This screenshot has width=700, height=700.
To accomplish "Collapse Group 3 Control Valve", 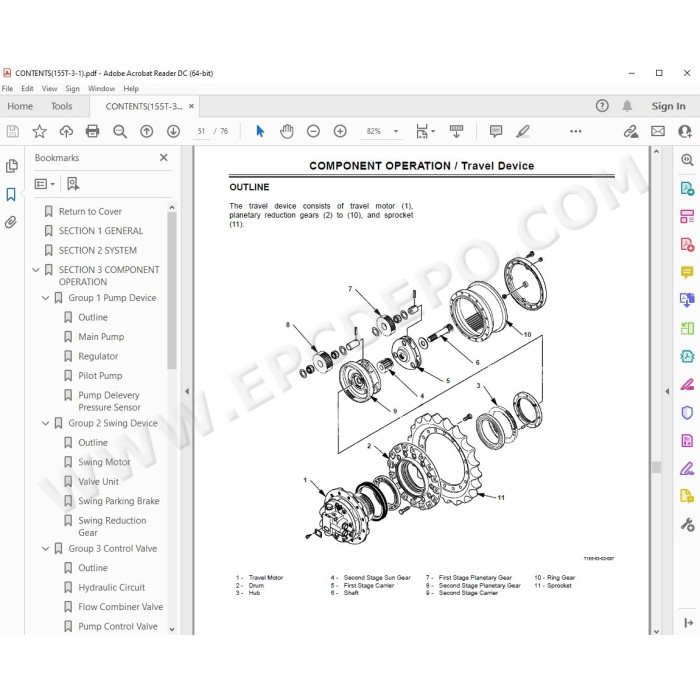I will click(x=46, y=549).
